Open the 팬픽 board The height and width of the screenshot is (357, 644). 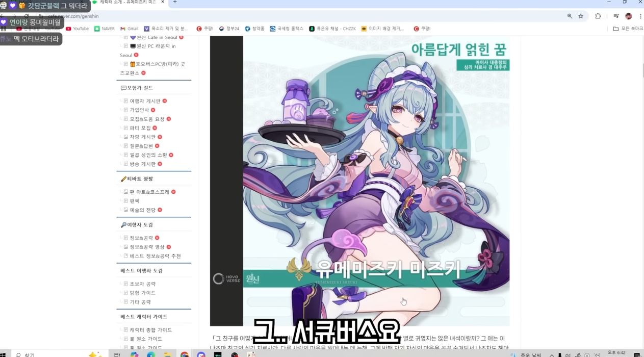click(x=135, y=201)
